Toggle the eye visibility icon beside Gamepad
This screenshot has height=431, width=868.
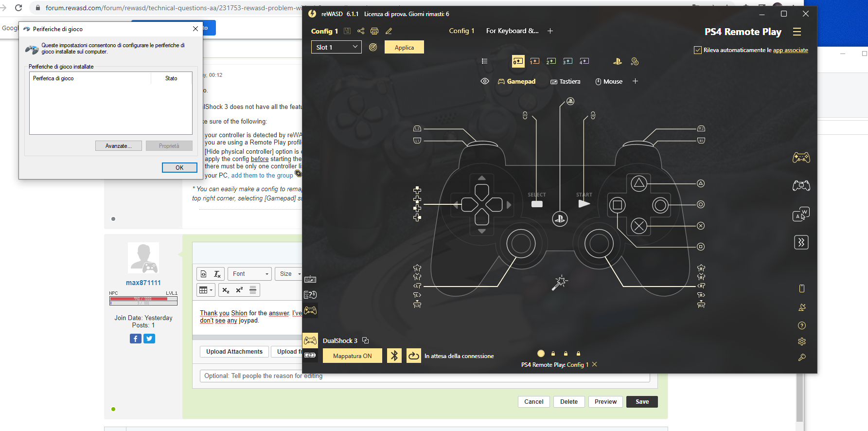[x=485, y=81]
